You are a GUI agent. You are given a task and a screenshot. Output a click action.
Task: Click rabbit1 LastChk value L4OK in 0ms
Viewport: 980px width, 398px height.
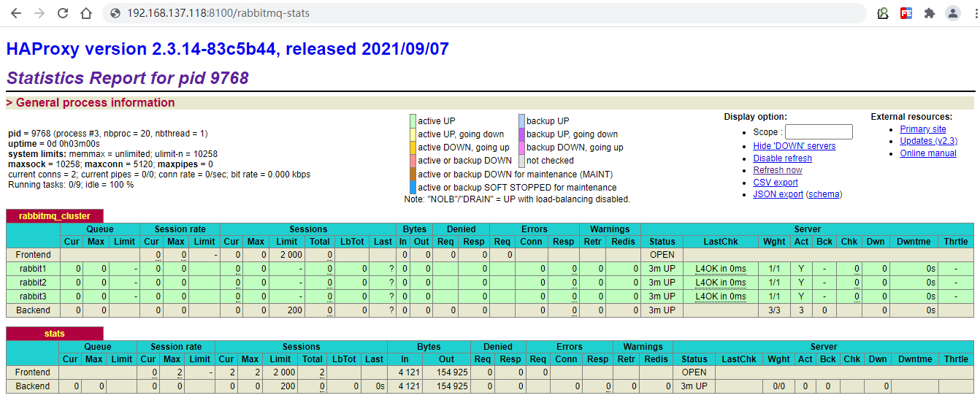click(x=721, y=269)
